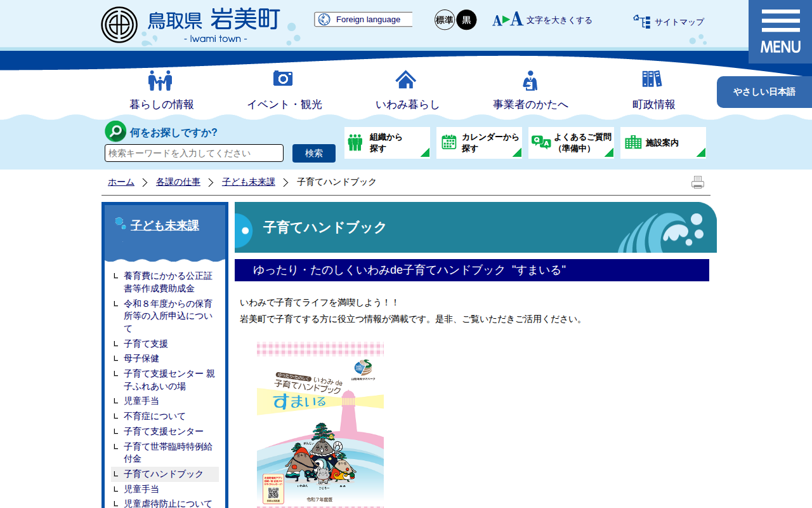Click the family icon above 暮らしの情報
Screen dimensions: 812x508
pyautogui.click(x=160, y=80)
